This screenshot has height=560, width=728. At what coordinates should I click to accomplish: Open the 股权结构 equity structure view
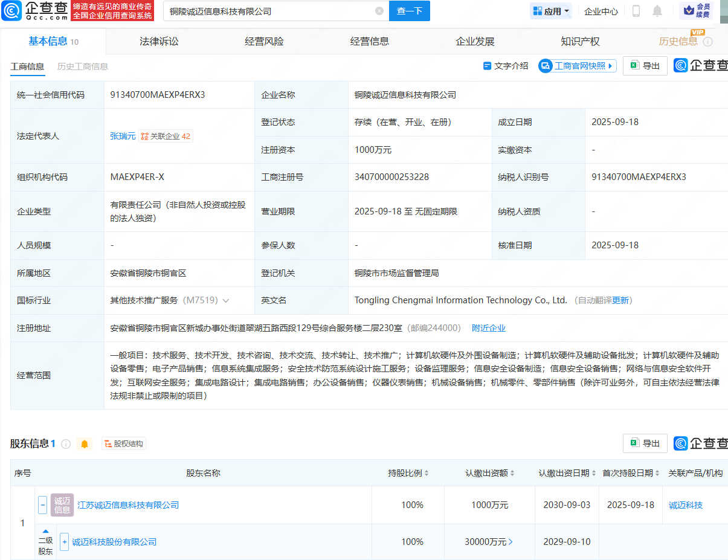point(124,444)
